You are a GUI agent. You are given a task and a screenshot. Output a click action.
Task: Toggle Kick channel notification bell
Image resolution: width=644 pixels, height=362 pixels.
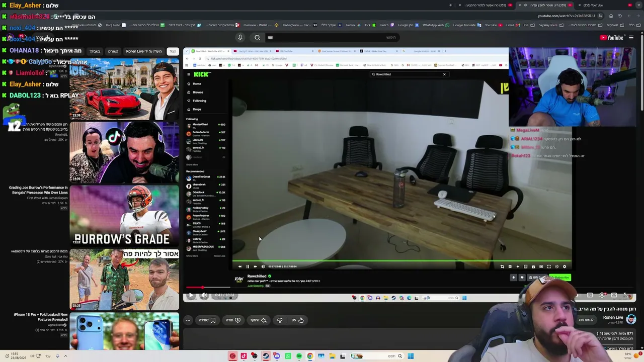(514, 278)
